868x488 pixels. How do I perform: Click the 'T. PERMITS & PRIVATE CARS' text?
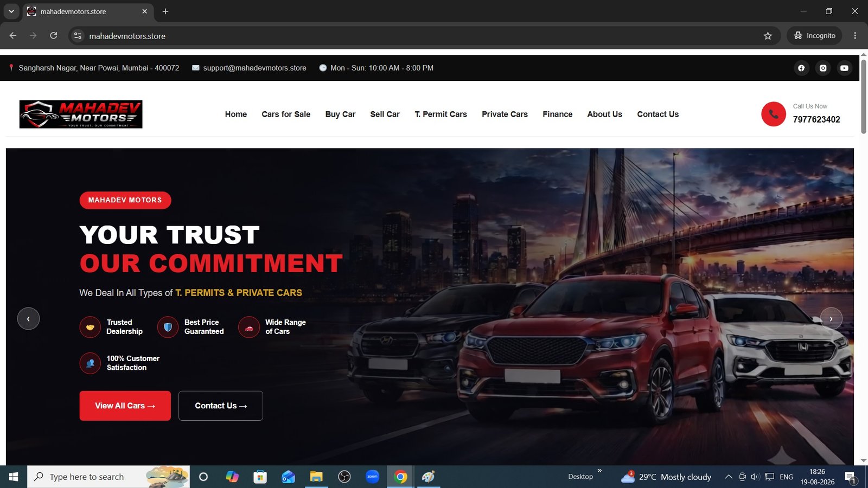239,292
